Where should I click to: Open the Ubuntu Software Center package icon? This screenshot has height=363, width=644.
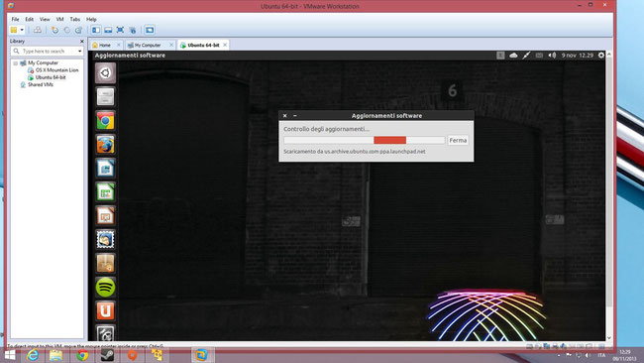[x=106, y=263]
